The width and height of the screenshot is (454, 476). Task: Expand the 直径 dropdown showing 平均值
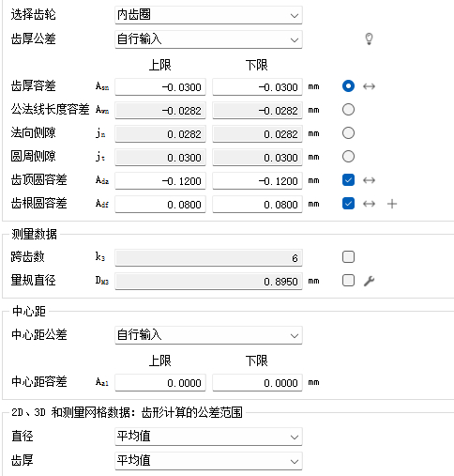pyautogui.click(x=208, y=437)
